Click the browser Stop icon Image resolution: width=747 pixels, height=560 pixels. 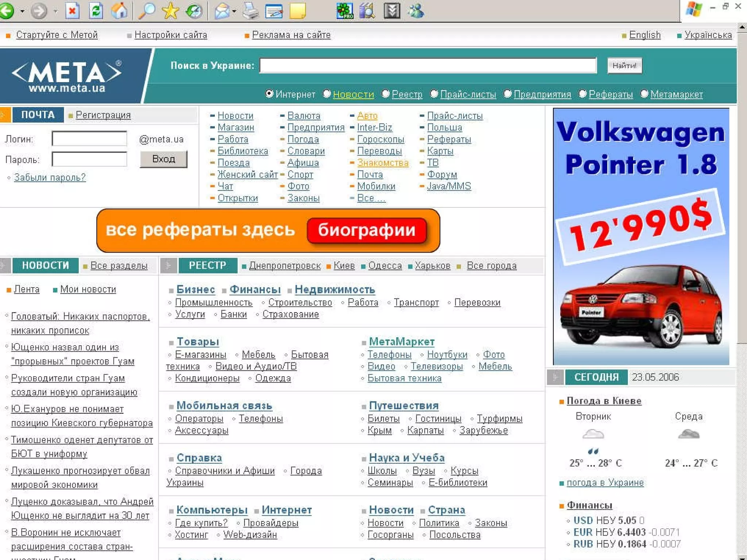[72, 11]
